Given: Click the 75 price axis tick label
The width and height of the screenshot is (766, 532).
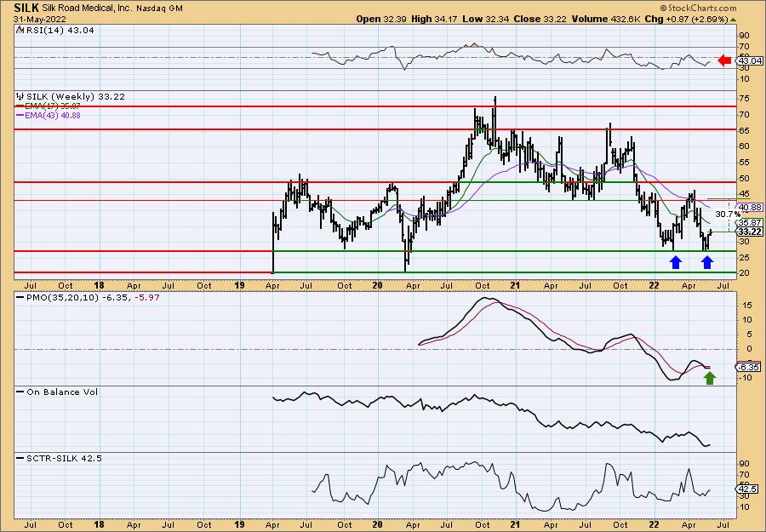Looking at the screenshot, I should click(745, 98).
